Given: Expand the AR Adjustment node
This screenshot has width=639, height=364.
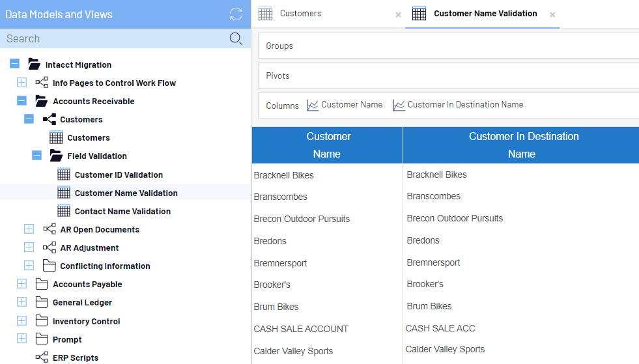Looking at the screenshot, I should (x=29, y=247).
